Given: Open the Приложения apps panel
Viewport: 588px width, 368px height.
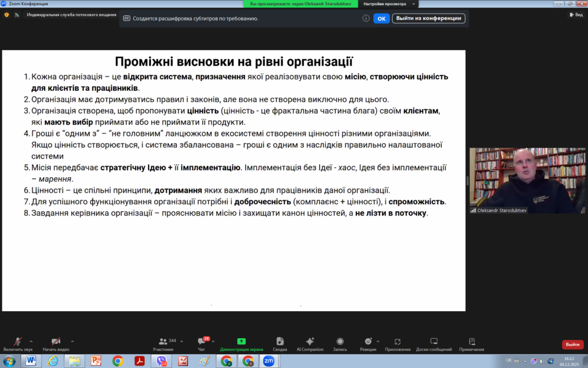Looking at the screenshot, I should coord(397,342).
